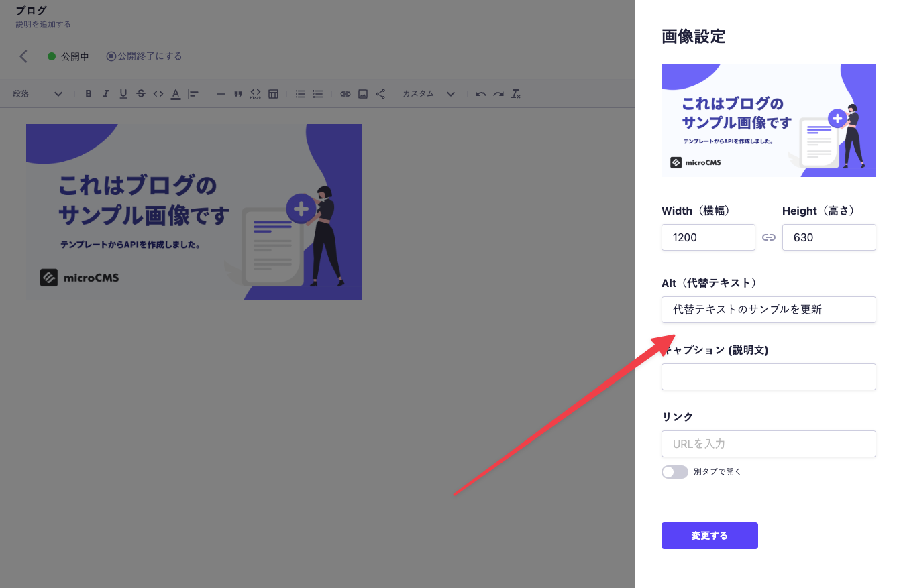Apply italic formatting from the toolbar
This screenshot has height=588, width=899.
point(106,94)
